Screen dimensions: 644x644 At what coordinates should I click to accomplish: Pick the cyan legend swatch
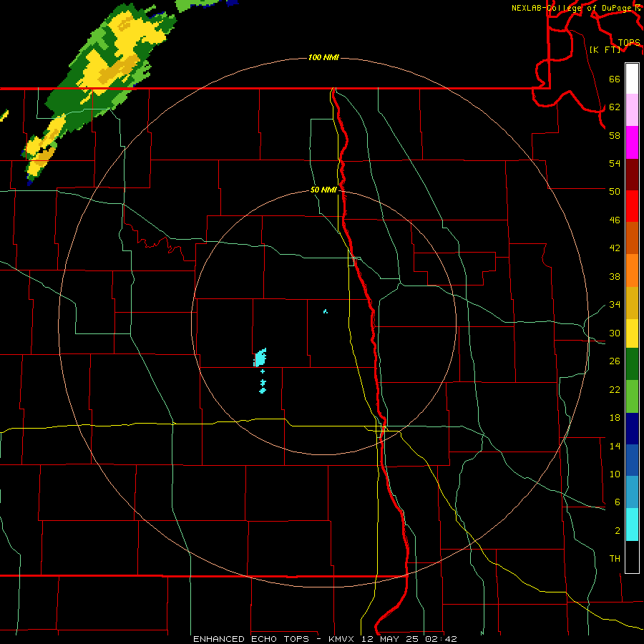click(x=632, y=525)
